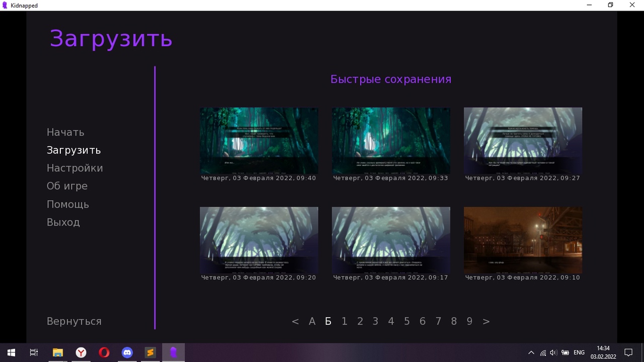Open File Explorer in the taskbar

58,352
